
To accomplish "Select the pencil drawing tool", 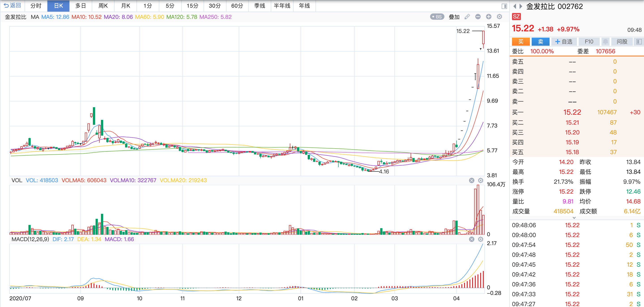I will point(467,17).
